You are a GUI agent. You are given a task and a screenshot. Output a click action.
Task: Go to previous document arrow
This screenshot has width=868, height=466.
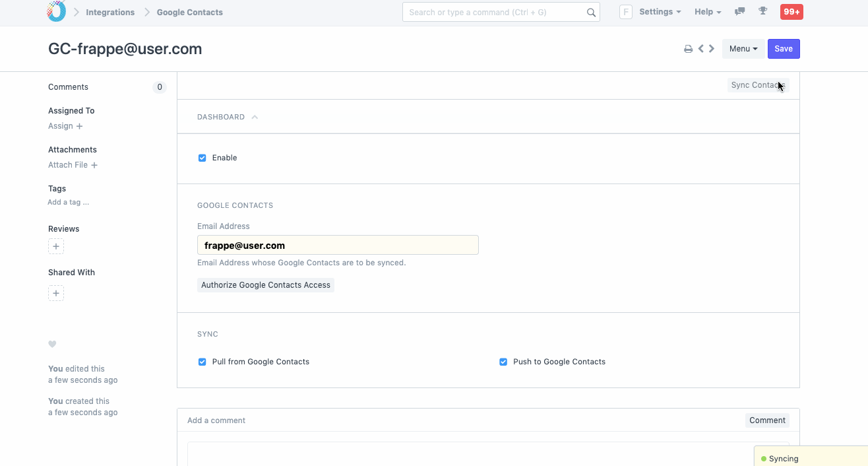pos(701,48)
